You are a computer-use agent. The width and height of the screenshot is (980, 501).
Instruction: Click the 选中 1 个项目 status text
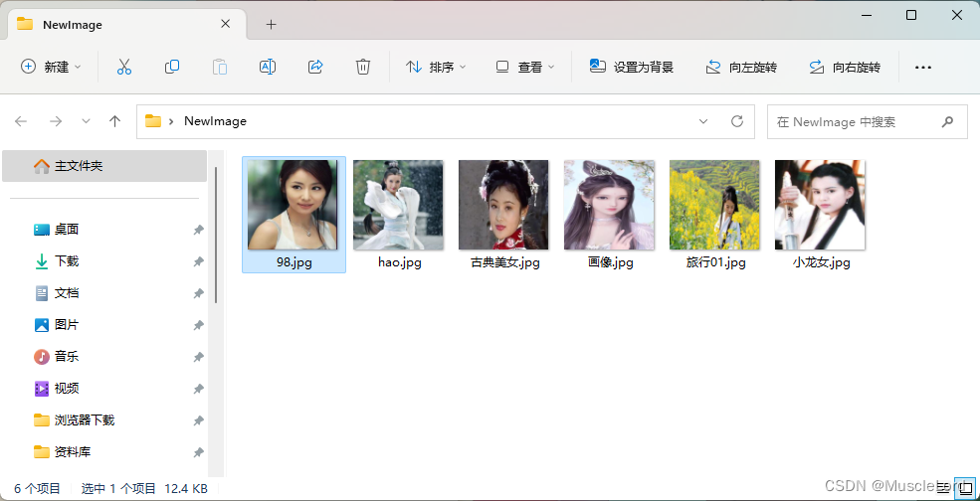click(118, 488)
